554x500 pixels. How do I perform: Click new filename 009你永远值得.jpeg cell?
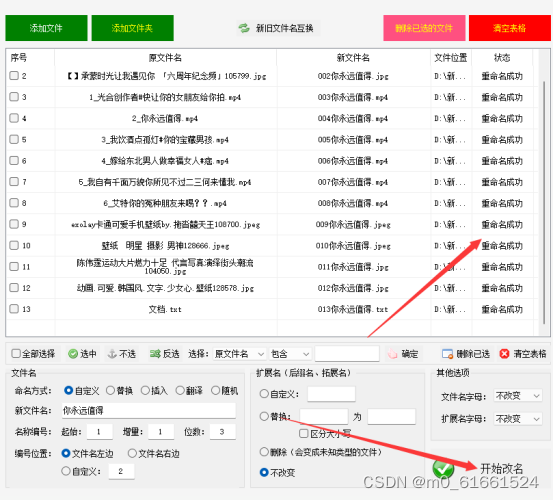(x=353, y=224)
